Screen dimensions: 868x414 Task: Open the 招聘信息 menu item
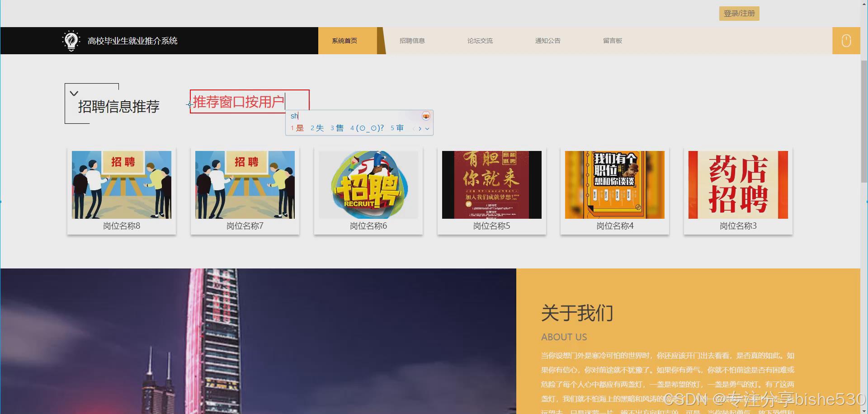tap(412, 40)
